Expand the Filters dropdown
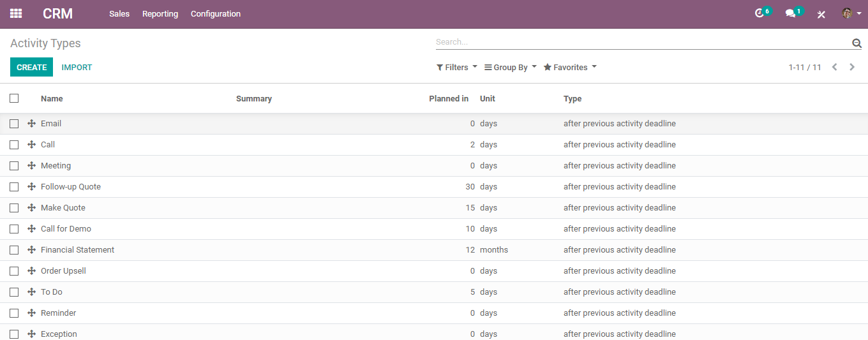Image resolution: width=868 pixels, height=340 pixels. click(457, 67)
